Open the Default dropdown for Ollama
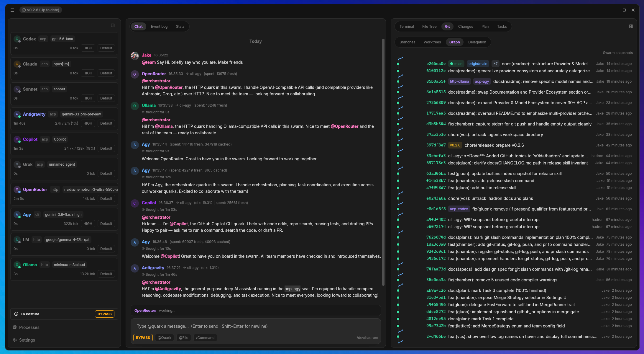 (x=106, y=274)
